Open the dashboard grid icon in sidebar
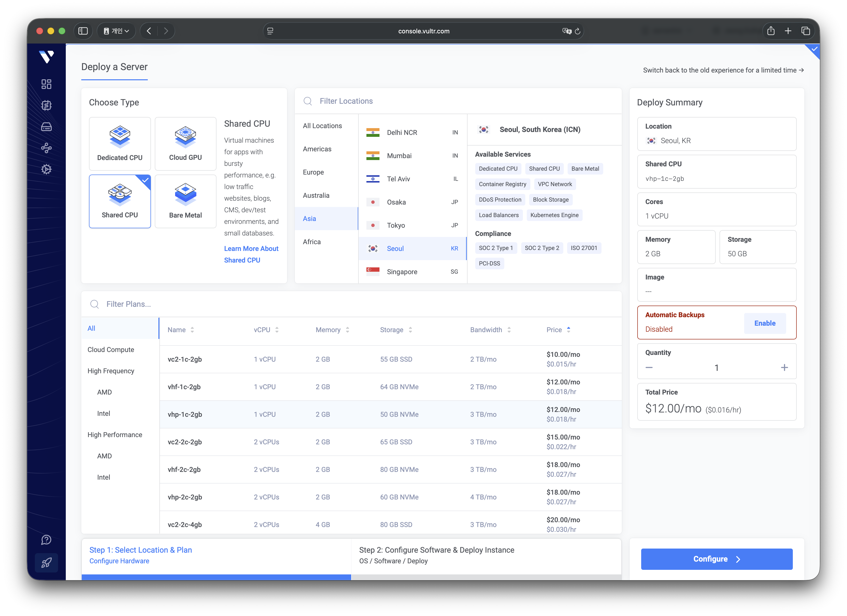Screen dimensions: 847x616 (46, 84)
